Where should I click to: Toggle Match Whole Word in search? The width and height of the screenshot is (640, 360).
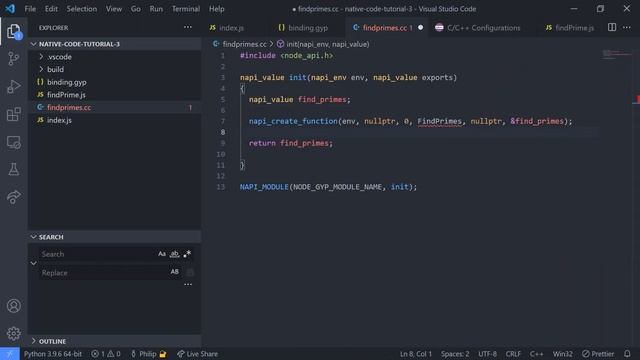pos(174,254)
